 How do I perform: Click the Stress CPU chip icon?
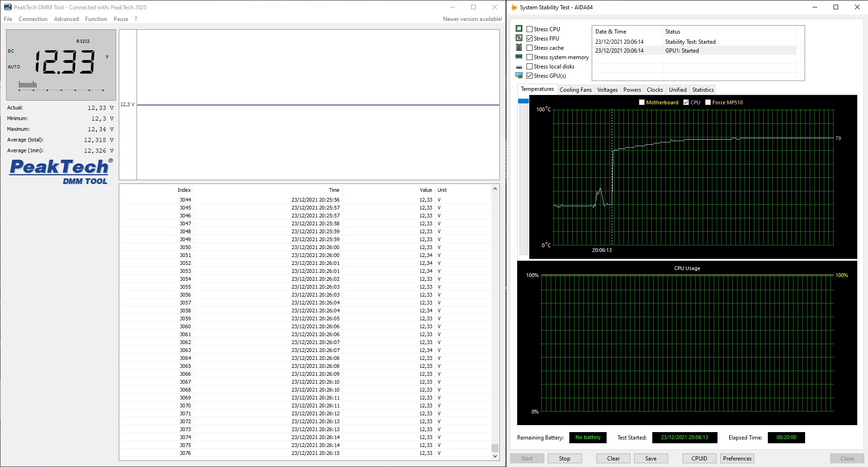(519, 29)
